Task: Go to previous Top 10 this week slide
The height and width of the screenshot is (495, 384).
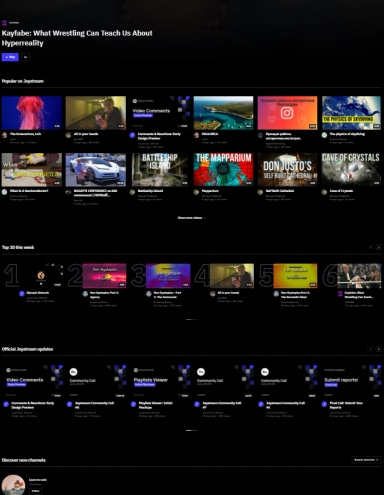Action: pos(370,247)
